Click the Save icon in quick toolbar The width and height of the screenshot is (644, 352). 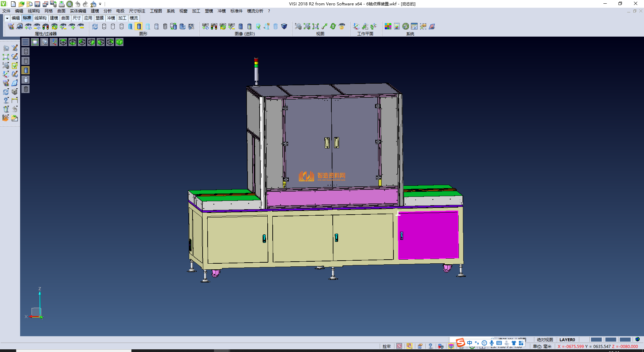click(37, 4)
